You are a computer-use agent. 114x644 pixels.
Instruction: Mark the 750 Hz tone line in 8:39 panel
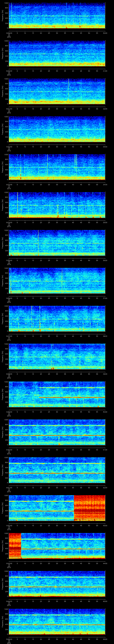pos(72,387)
